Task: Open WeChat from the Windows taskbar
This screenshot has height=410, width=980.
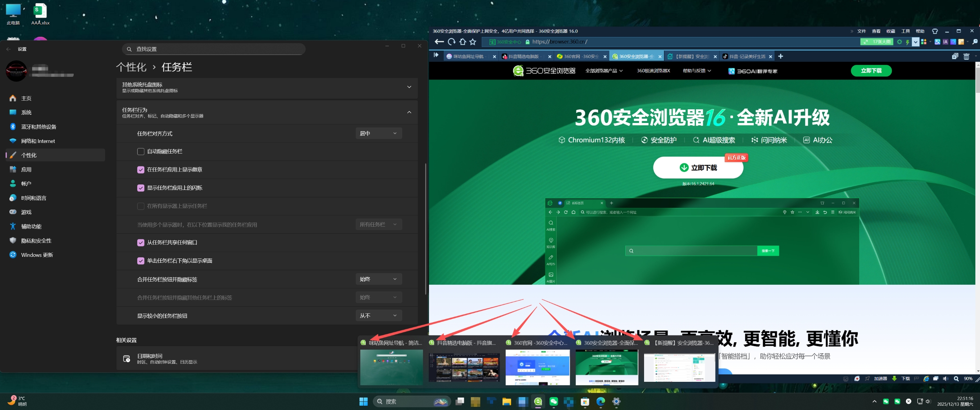Action: (x=554, y=401)
